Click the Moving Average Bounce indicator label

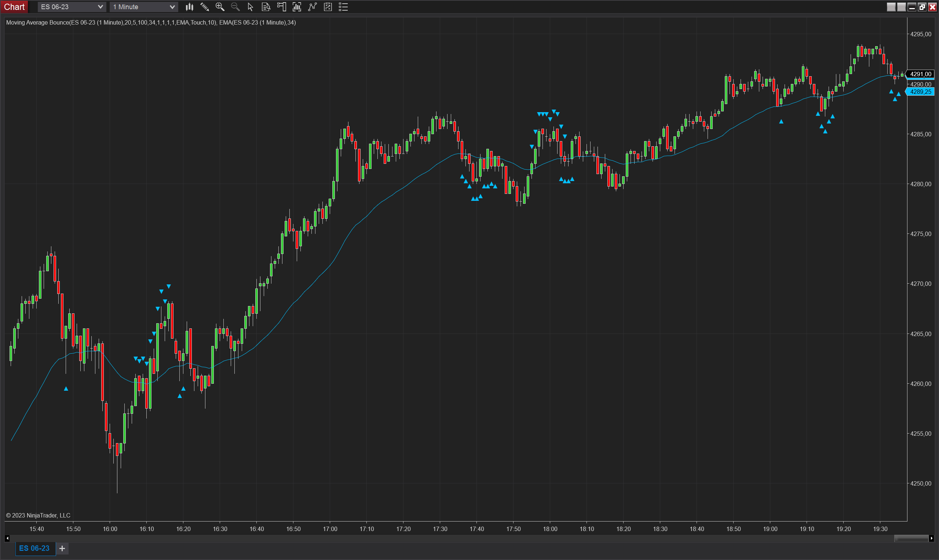112,23
